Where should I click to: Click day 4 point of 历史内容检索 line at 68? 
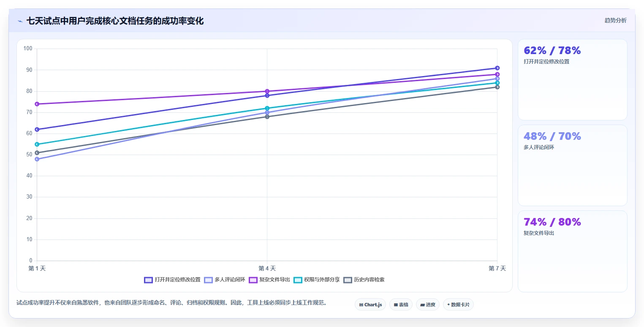click(267, 117)
